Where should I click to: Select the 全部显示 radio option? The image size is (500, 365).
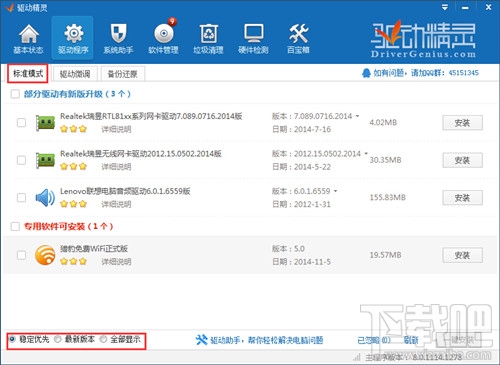(103, 339)
